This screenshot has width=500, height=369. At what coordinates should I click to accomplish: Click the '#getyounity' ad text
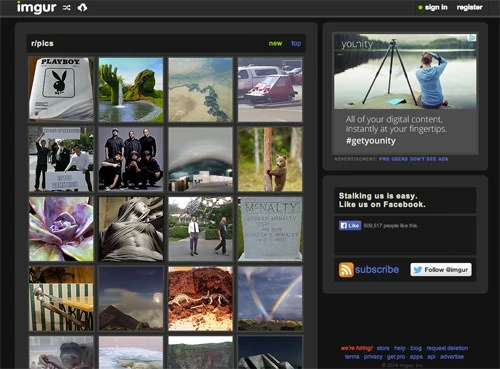click(x=371, y=141)
